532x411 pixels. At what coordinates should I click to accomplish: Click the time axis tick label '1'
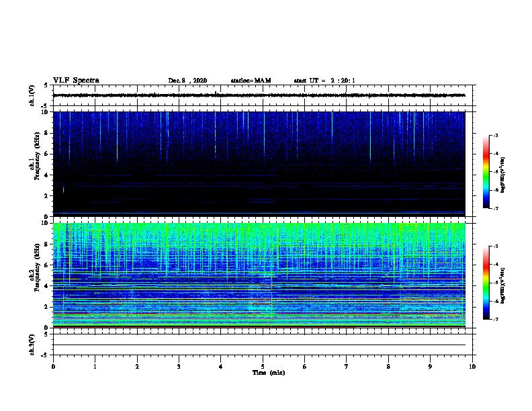pyautogui.click(x=95, y=367)
